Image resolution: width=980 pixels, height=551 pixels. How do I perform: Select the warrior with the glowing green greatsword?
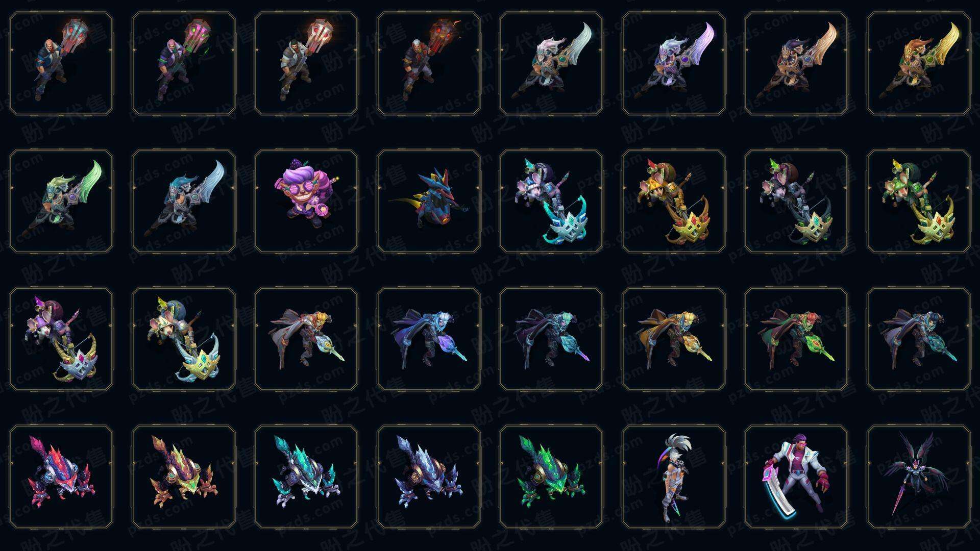tap(61, 201)
